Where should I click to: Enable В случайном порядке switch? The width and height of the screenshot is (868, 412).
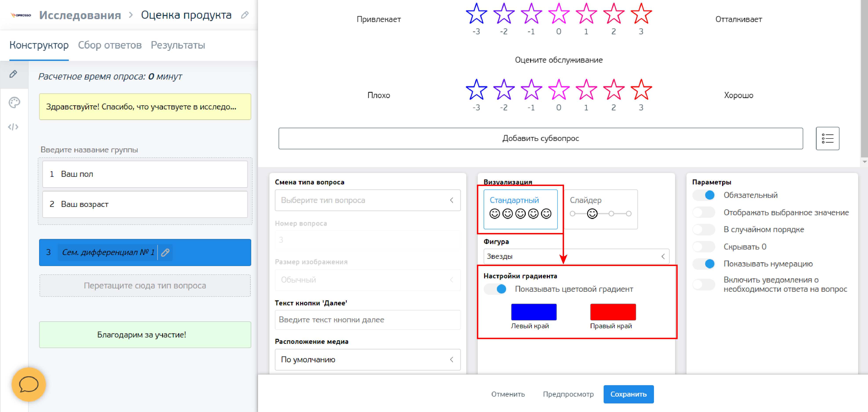704,230
